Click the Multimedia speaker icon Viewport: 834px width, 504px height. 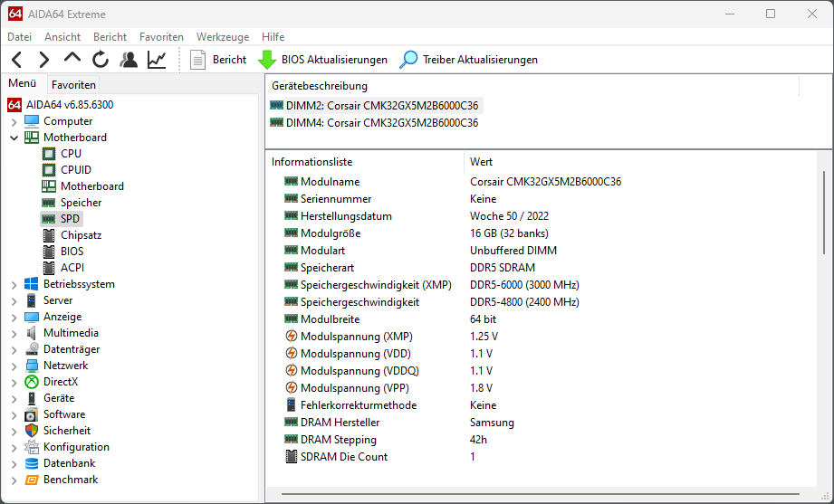(32, 333)
